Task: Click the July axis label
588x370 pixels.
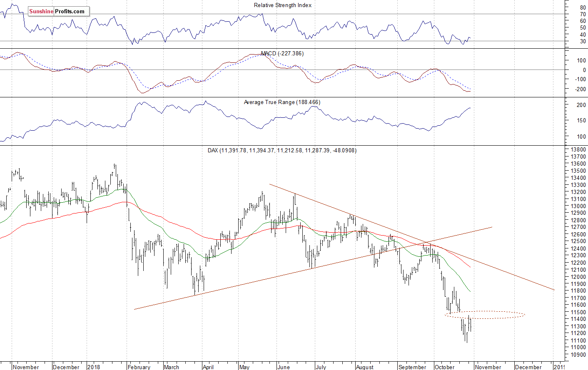Action: coord(321,367)
